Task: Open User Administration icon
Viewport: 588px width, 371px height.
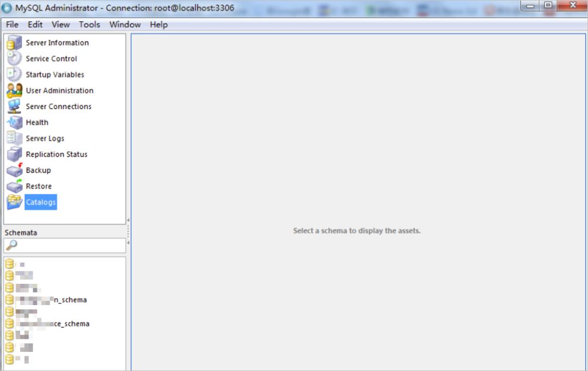Action: click(x=14, y=90)
